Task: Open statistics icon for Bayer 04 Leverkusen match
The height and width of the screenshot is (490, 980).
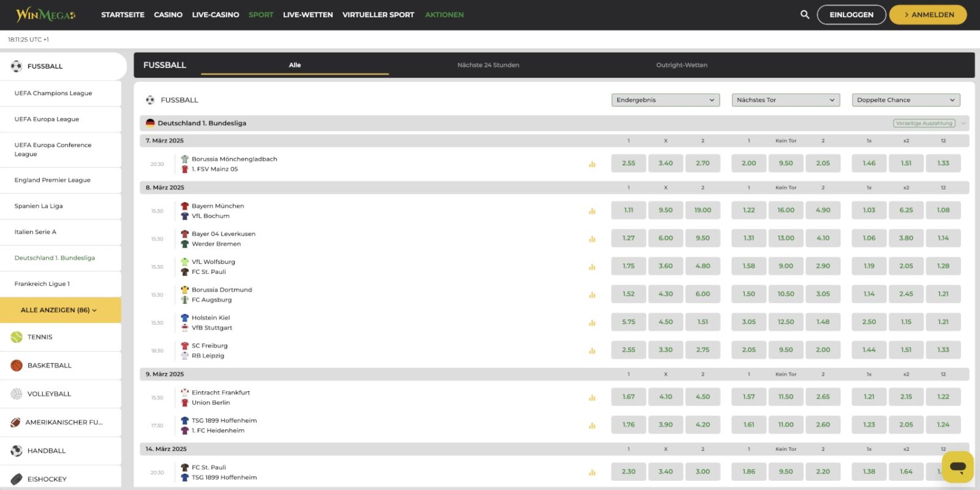Action: (x=592, y=239)
